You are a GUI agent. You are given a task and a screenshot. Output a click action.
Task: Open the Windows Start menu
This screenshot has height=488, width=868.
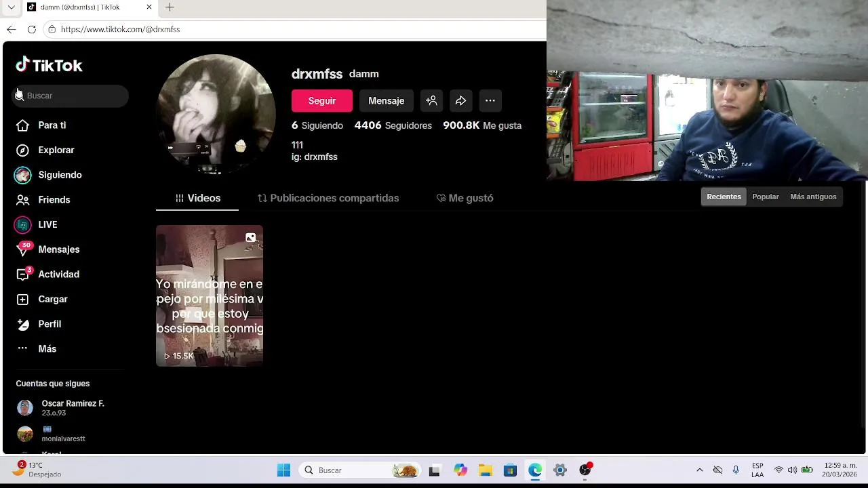(283, 470)
